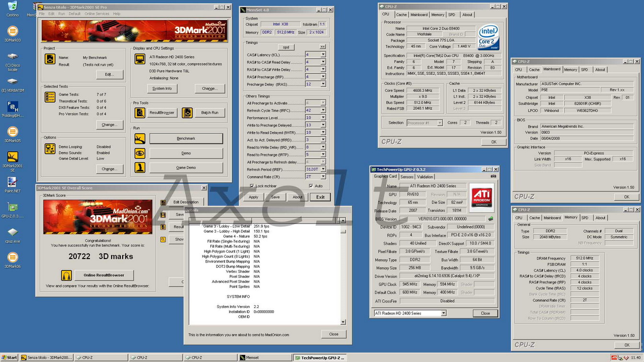Open the RAS# to CAS# Read Delay dropdown
This screenshot has width=644, height=362.
coord(323,62)
